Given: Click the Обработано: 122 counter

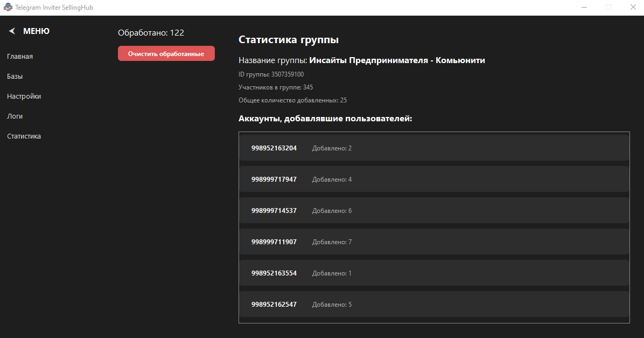Looking at the screenshot, I should click(x=151, y=33).
